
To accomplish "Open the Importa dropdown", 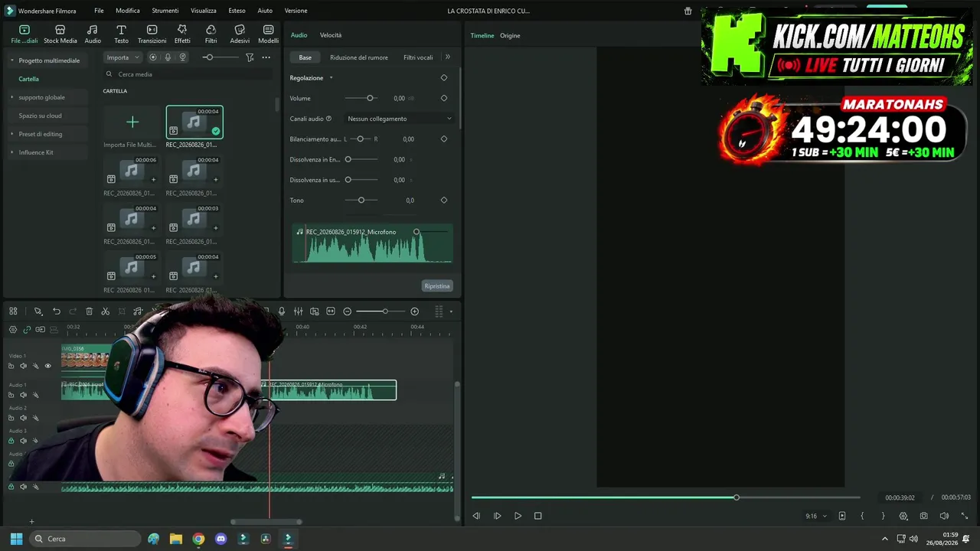I will pos(122,57).
